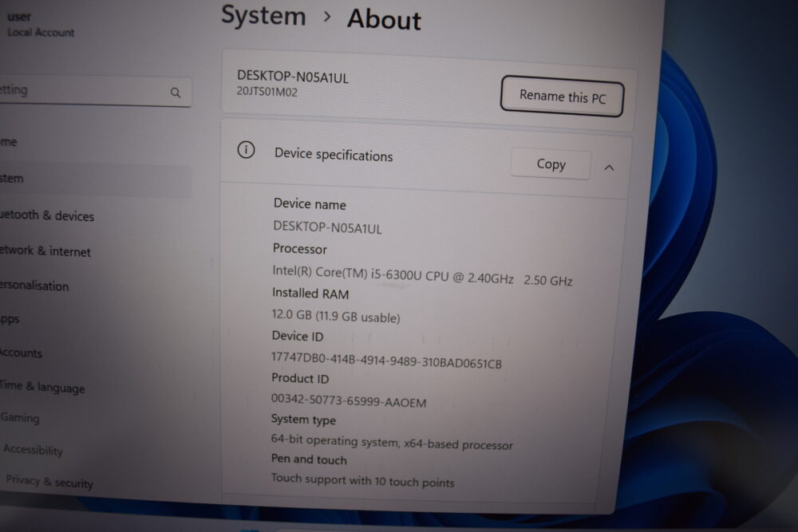The image size is (798, 532).
Task: Select the Intel Core i5-6300U processor text
Action: [x=422, y=276]
